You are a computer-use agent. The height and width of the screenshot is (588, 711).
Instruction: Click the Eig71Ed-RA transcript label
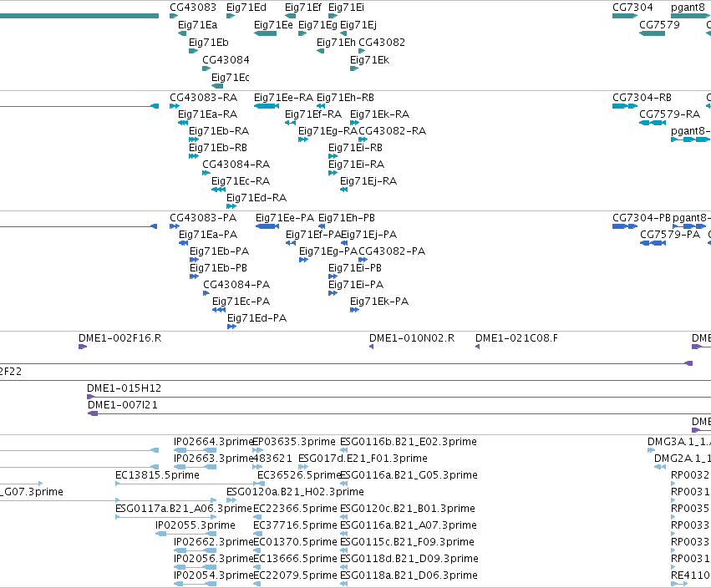tap(256, 198)
